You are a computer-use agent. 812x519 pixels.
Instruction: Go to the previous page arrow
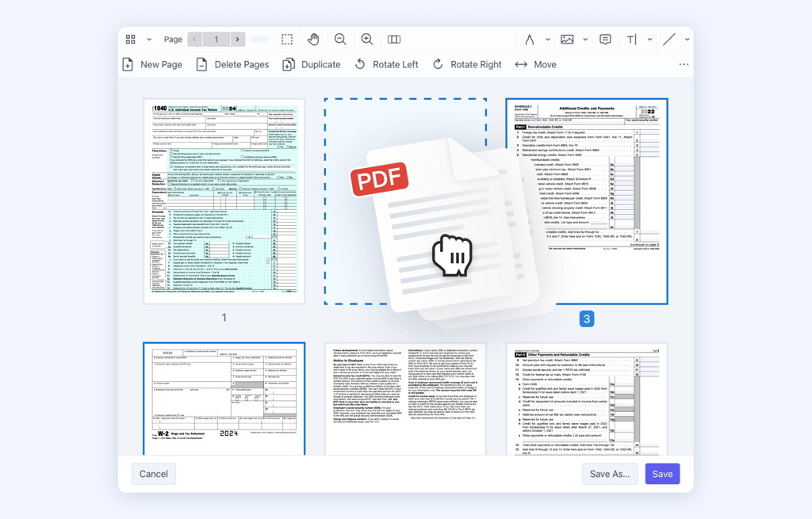195,40
